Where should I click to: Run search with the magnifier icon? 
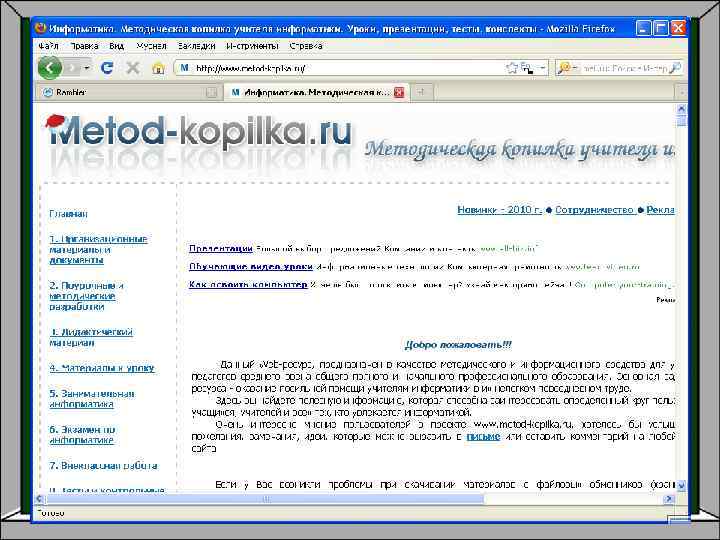675,68
